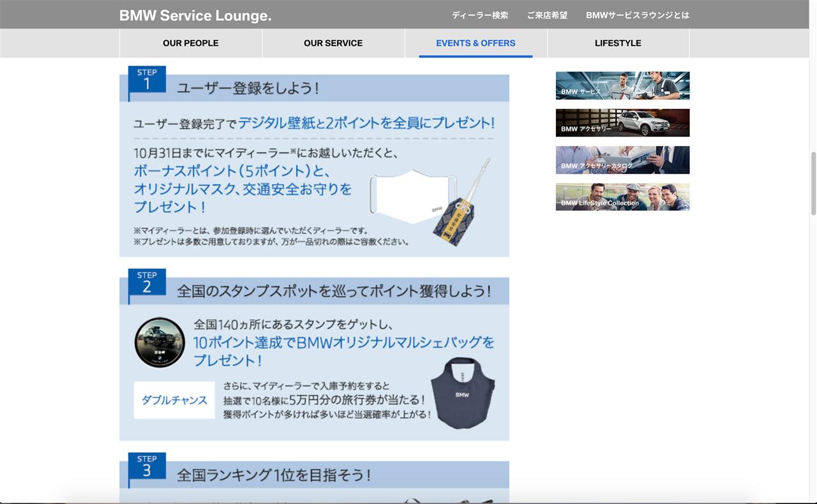
Task: Click the STEP 3 badge icon
Action: click(147, 468)
